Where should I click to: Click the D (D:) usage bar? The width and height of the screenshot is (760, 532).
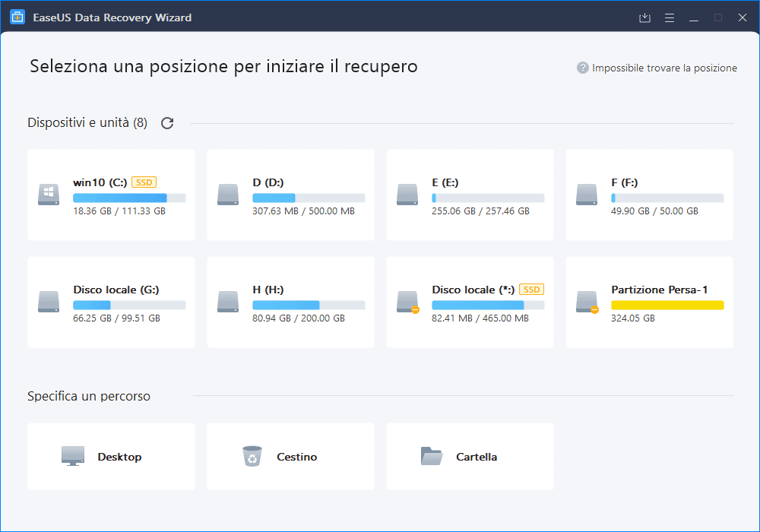[309, 198]
